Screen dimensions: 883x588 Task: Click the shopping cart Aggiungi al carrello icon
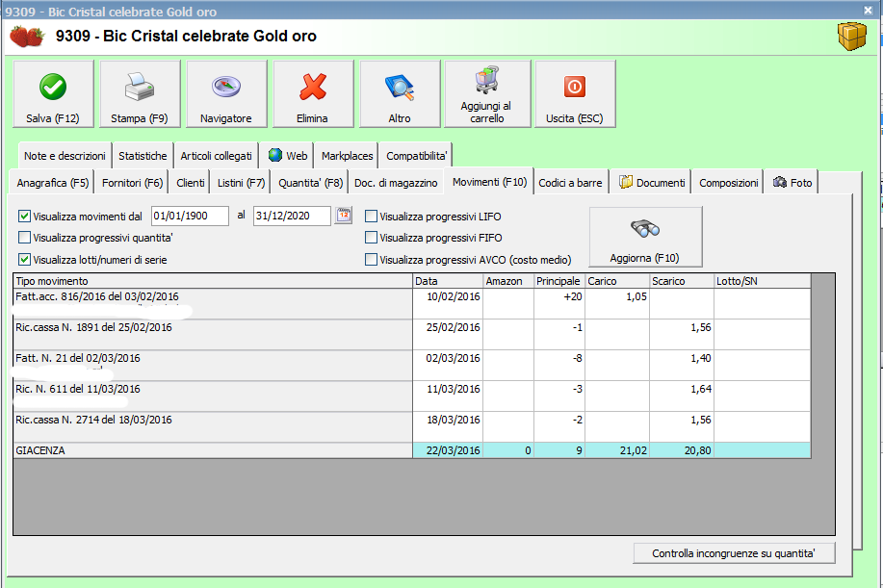tap(486, 79)
